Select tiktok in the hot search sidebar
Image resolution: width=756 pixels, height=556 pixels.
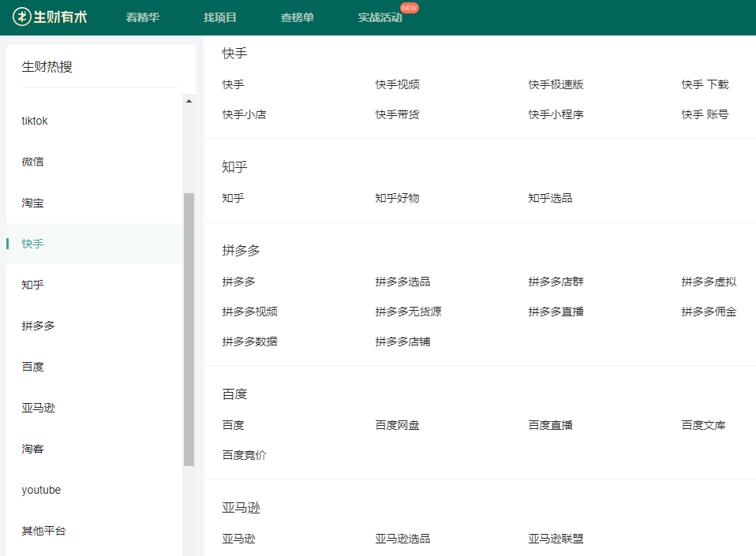(x=35, y=121)
